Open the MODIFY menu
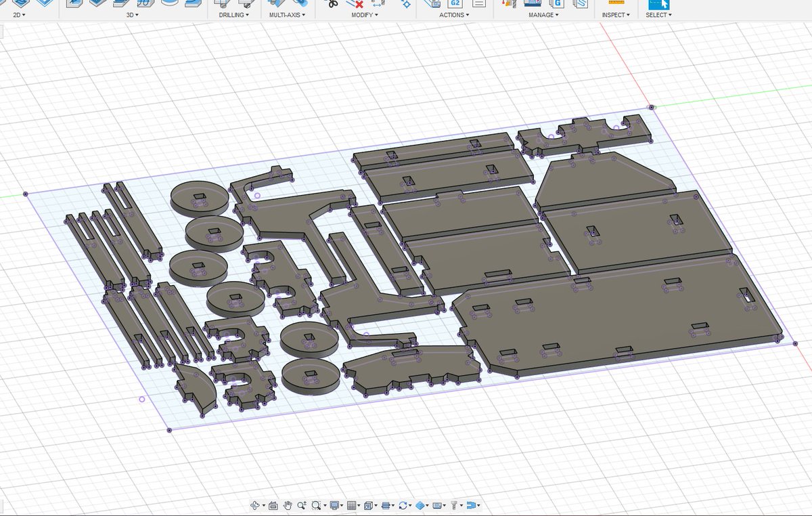812x516 pixels. tap(365, 15)
